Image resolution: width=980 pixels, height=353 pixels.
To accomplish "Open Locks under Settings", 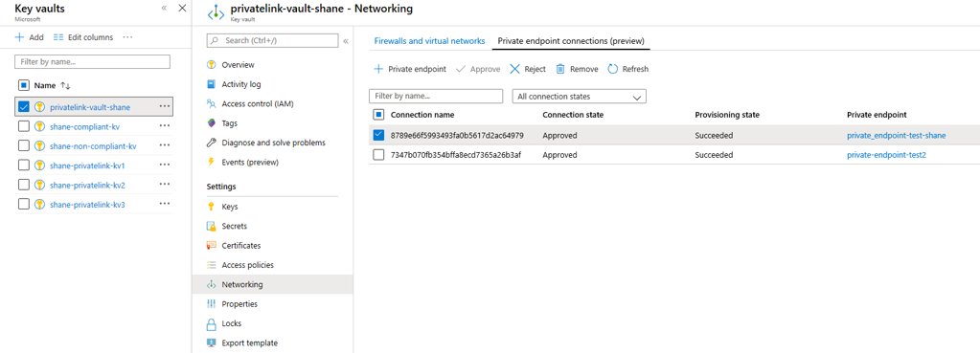I will coord(231,323).
